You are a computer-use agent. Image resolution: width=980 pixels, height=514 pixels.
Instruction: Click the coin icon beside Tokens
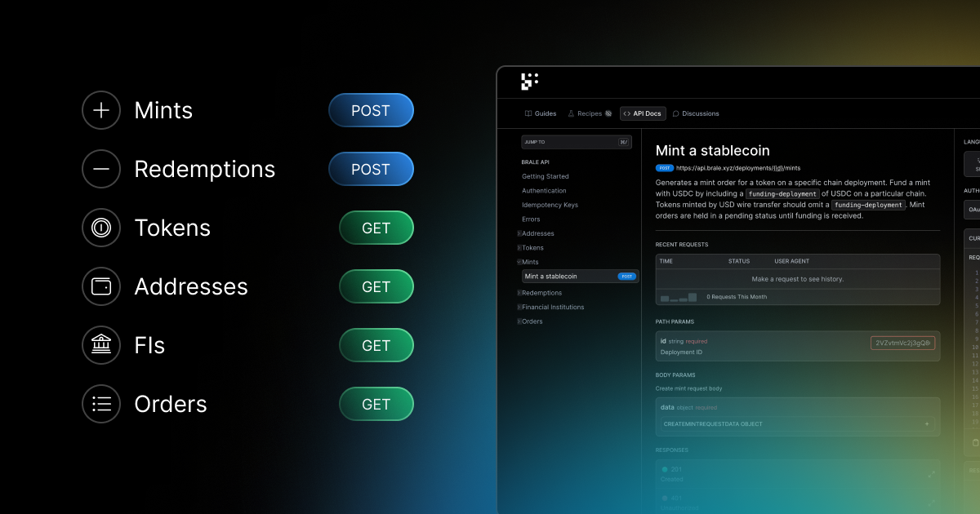101,228
